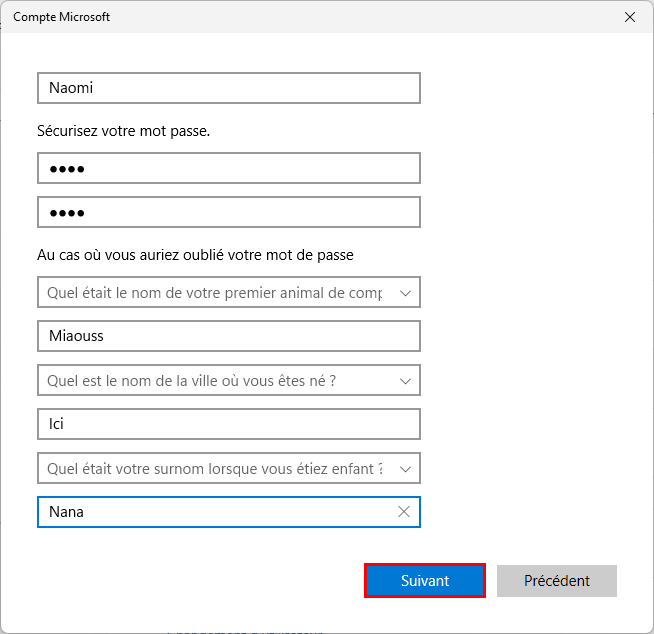Go back with the Précédent button

click(x=556, y=581)
